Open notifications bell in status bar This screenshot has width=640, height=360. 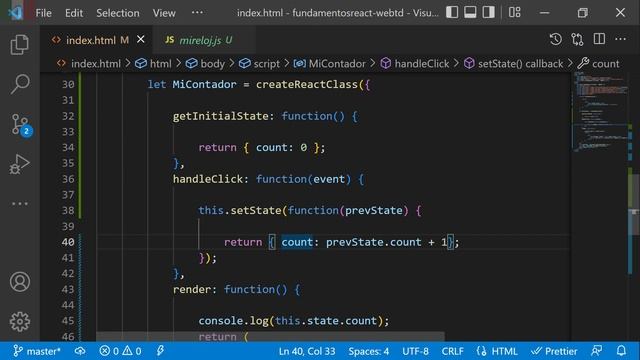[x=621, y=351]
